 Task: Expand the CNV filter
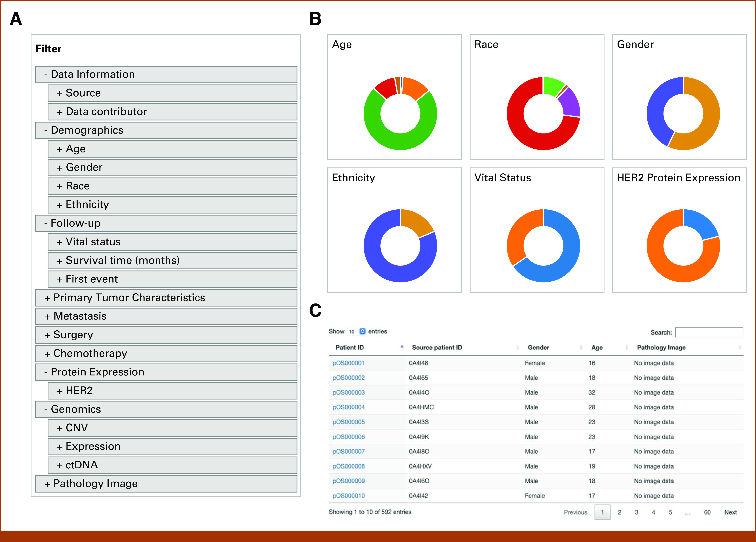[x=172, y=428]
